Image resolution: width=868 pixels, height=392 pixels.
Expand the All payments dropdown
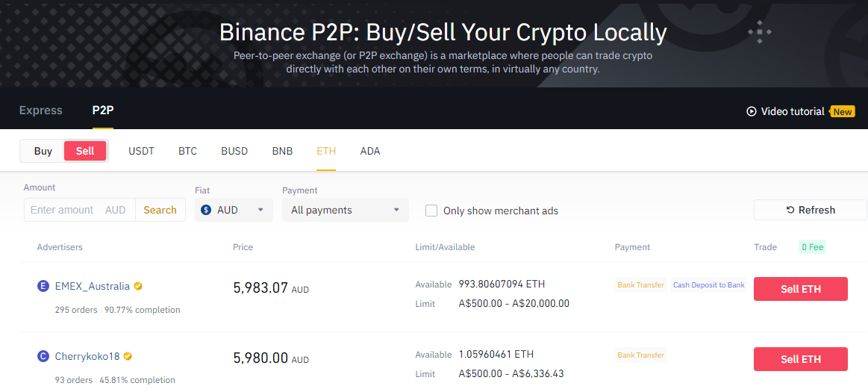[x=345, y=210]
